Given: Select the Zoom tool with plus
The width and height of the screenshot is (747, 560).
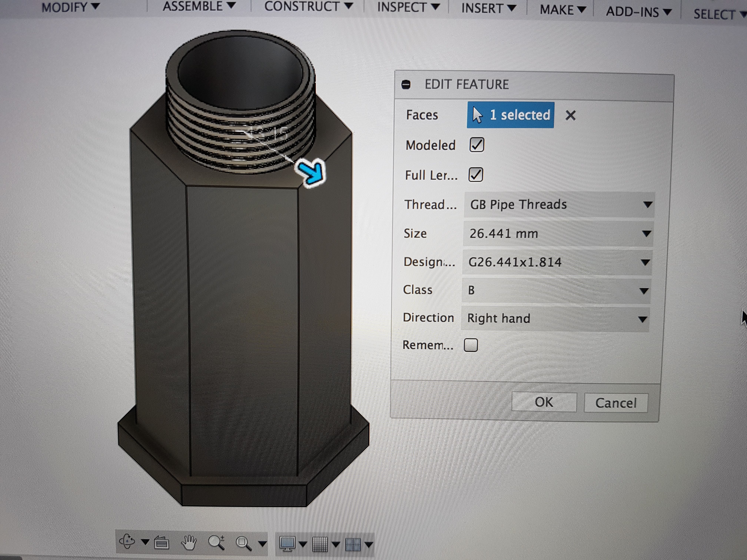Looking at the screenshot, I should pyautogui.click(x=216, y=543).
